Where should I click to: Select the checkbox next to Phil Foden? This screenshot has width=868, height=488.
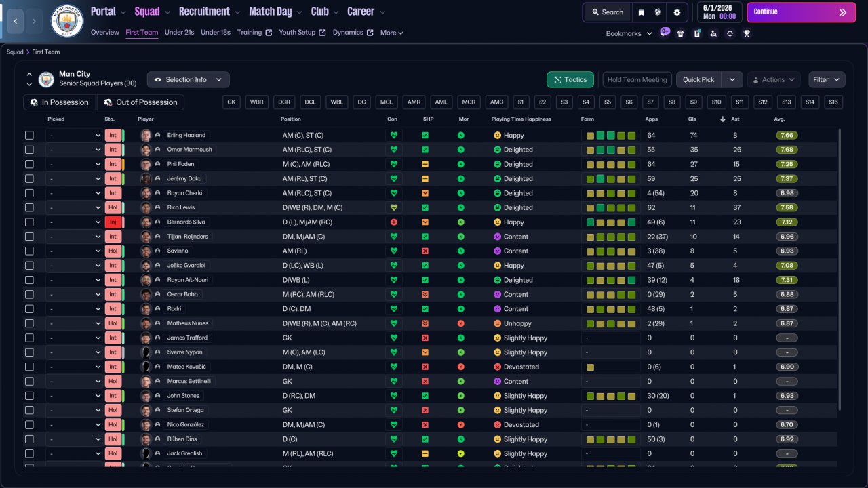pos(29,164)
